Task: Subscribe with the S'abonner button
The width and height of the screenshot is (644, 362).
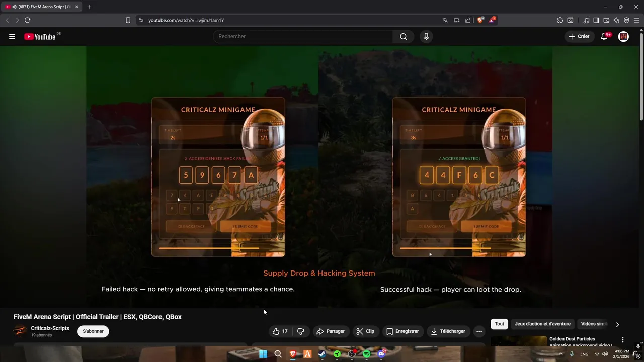Action: (x=93, y=331)
